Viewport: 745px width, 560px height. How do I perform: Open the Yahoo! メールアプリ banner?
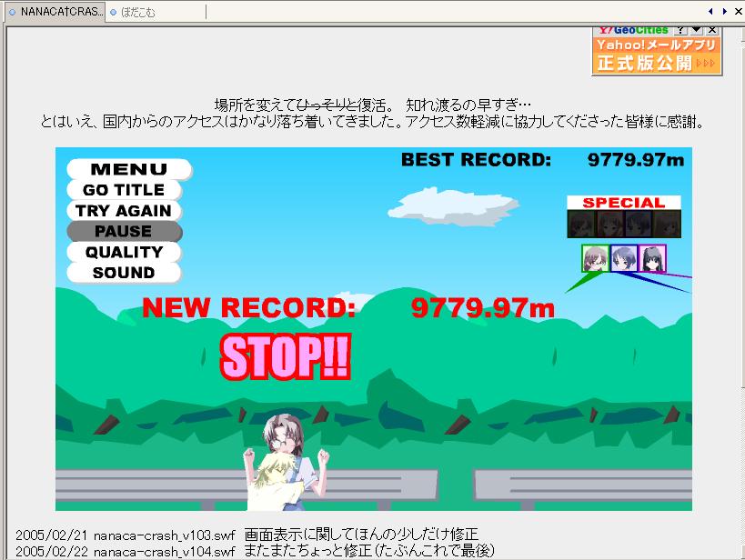coord(657,55)
